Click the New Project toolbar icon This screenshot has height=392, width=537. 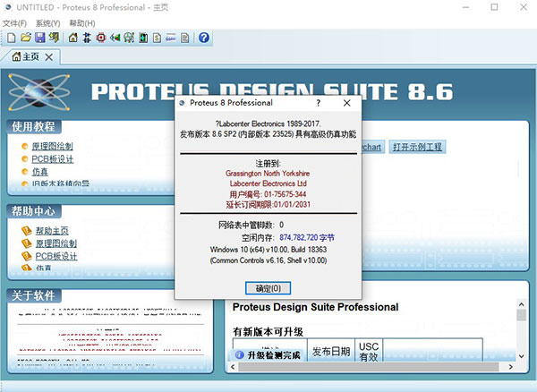pos(12,38)
